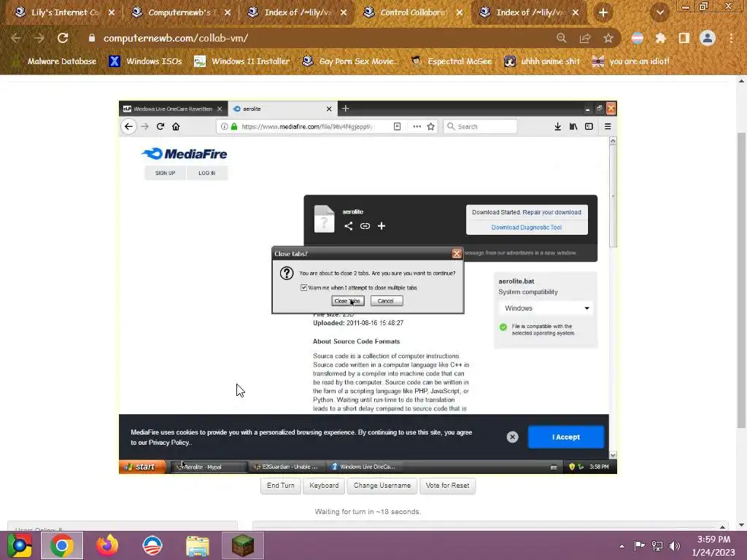Open the Chrome extensions puzzle icon
Image resolution: width=747 pixels, height=560 pixels.
[660, 38]
